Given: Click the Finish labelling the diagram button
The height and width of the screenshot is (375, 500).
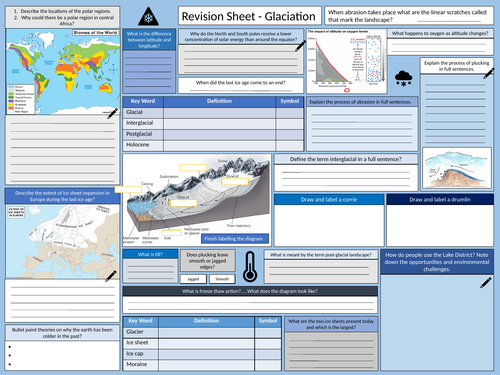Looking at the screenshot, I should coord(235,239).
